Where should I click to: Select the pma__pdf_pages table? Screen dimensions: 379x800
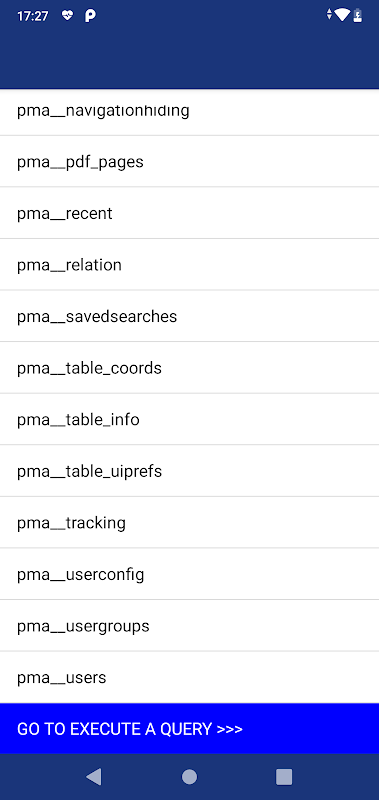click(189, 162)
